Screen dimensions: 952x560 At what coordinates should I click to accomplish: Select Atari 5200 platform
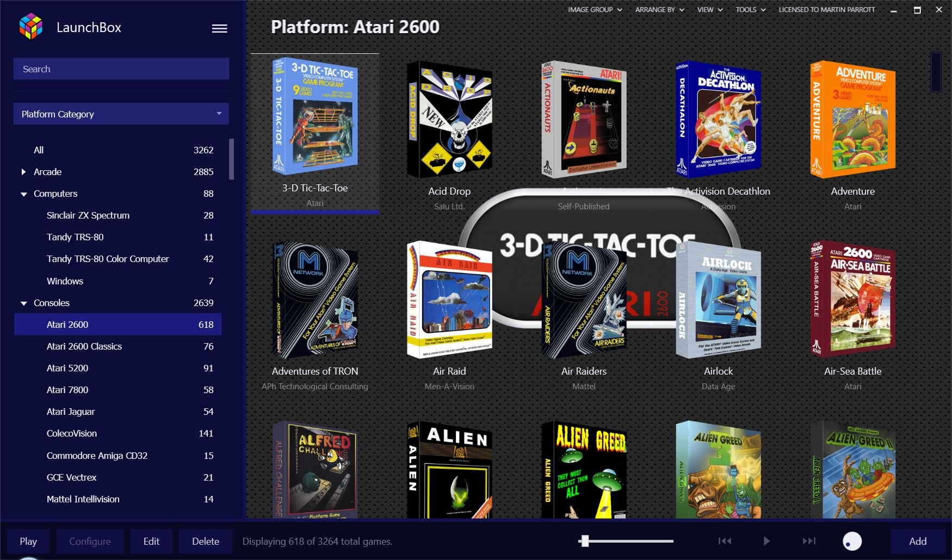(118, 368)
